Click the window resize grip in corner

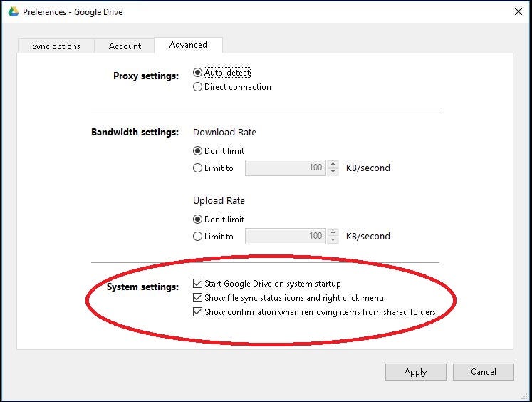(525, 396)
